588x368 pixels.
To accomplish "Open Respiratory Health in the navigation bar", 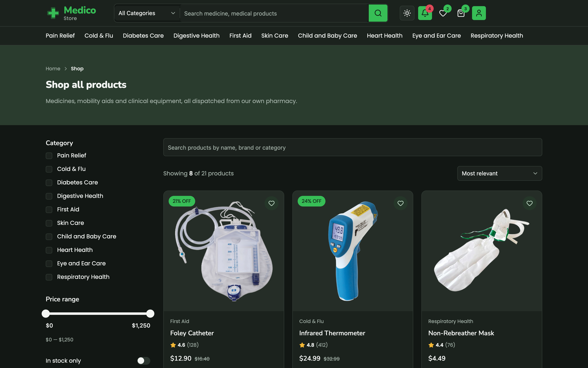I will 497,36.
